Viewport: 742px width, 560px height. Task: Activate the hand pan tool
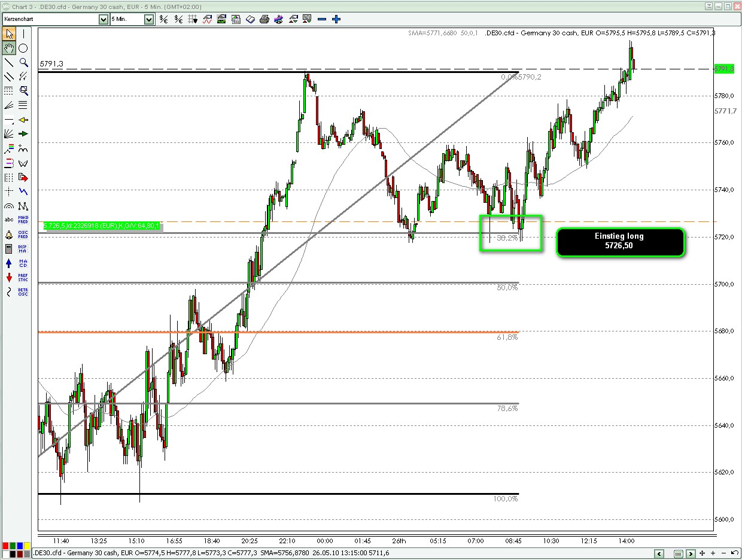[9, 48]
